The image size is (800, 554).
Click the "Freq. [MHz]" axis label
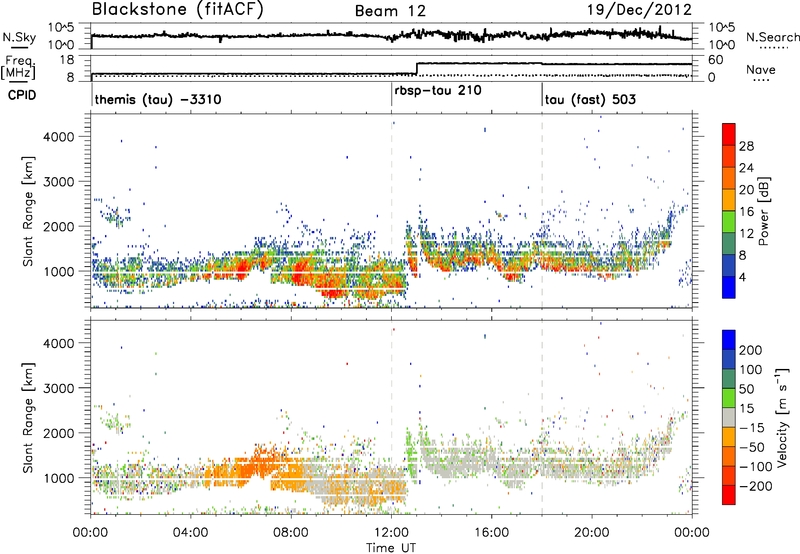pos(18,67)
